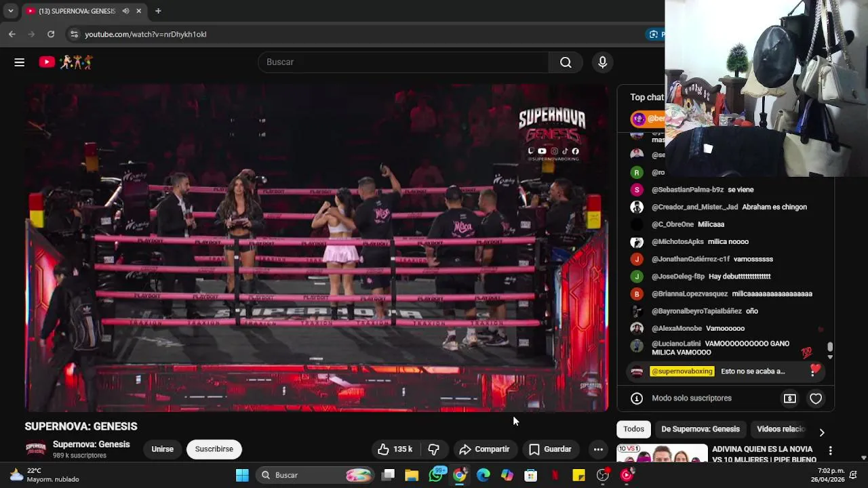The image size is (868, 488).
Task: Start voice search with microphone icon
Action: pyautogui.click(x=602, y=62)
